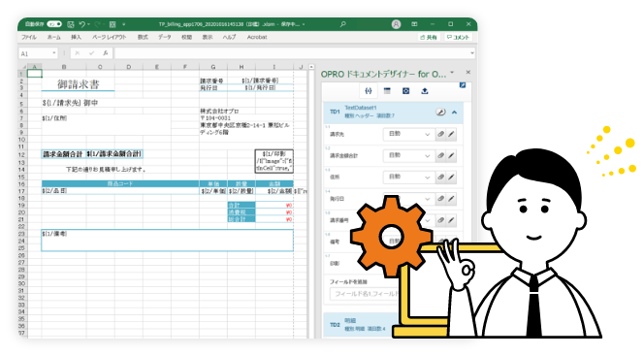The image size is (644, 356).
Task: Click the ${2/品目} cell in row 17
Action: coord(120,191)
